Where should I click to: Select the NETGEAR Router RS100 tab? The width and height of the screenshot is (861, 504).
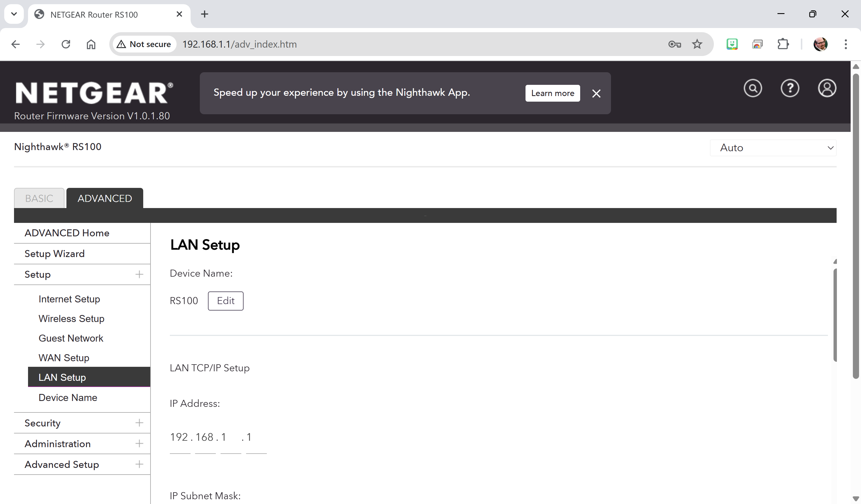pos(109,14)
